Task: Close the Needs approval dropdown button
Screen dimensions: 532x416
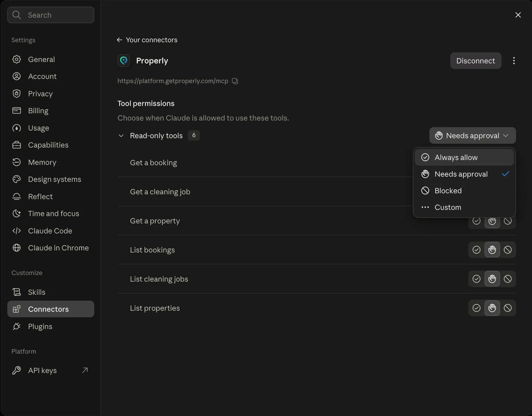Action: click(x=472, y=135)
